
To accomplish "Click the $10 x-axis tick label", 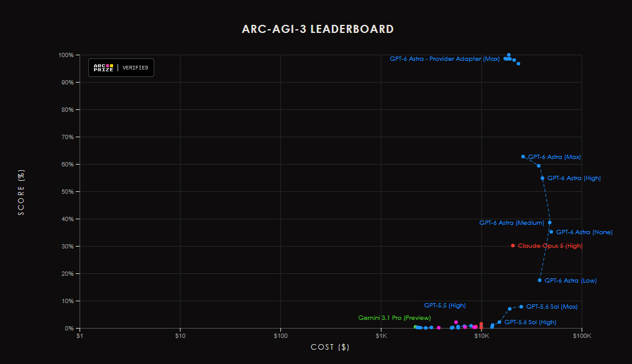I will point(180,336).
